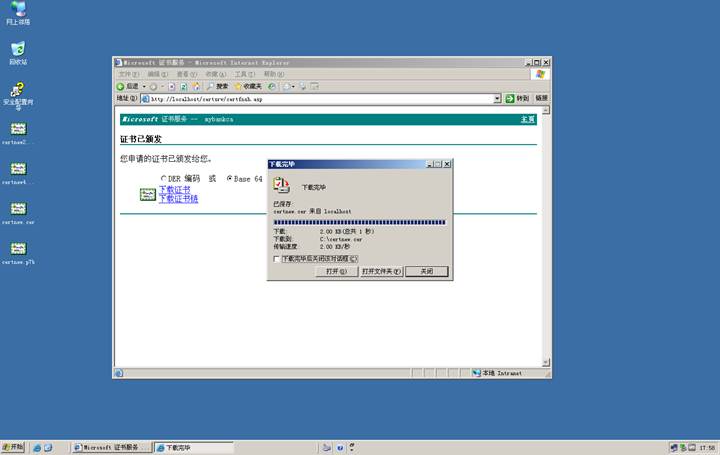Open the 网上邻居 desktop icon
This screenshot has height=455, width=720.
click(x=18, y=13)
